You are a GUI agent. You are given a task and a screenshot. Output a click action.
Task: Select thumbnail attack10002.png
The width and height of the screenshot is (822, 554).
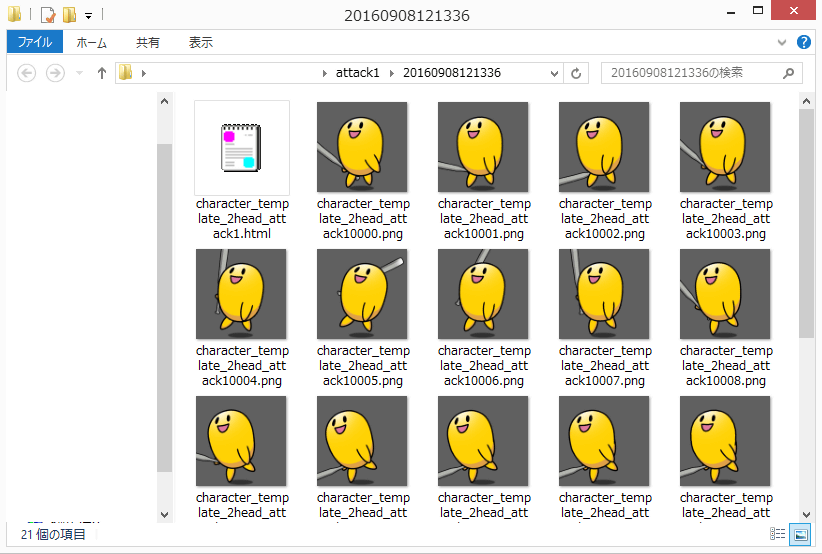(x=604, y=147)
